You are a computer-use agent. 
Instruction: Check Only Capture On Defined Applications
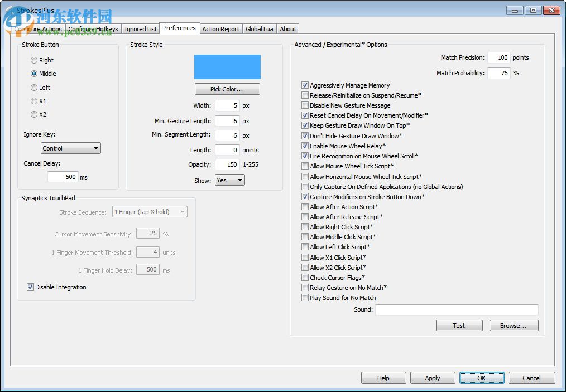pos(305,187)
